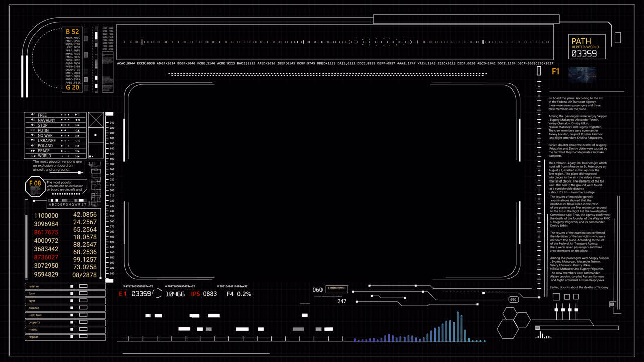Expand the down-triangle beside UKRAINRE
The image size is (644, 362).
pyautogui.click(x=33, y=140)
